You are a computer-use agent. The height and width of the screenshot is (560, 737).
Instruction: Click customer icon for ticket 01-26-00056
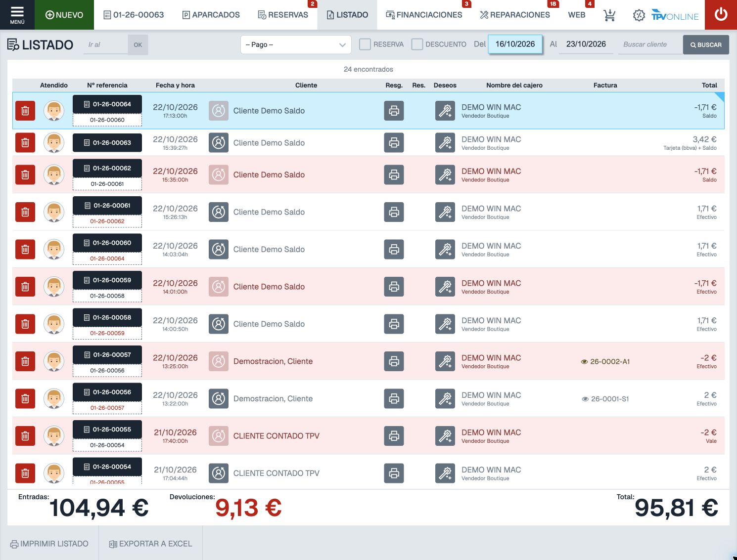tap(219, 398)
